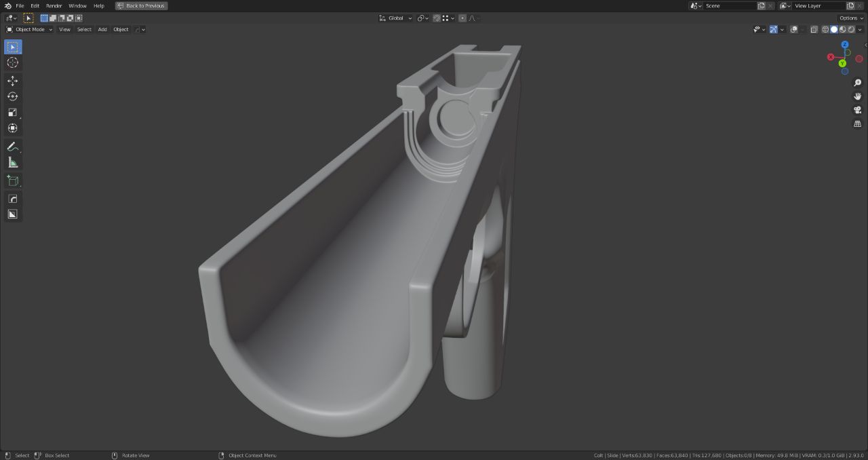
Task: Toggle the camera view icon
Action: 858,110
